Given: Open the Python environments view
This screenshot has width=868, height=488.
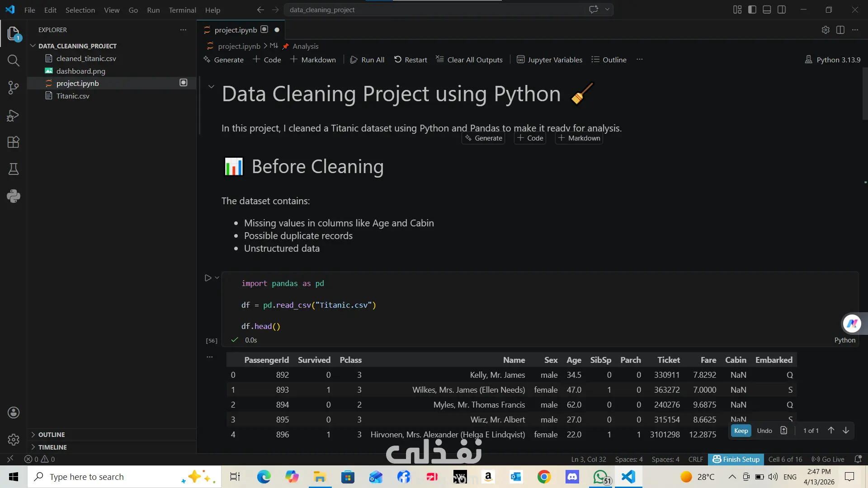Looking at the screenshot, I should point(14,196).
